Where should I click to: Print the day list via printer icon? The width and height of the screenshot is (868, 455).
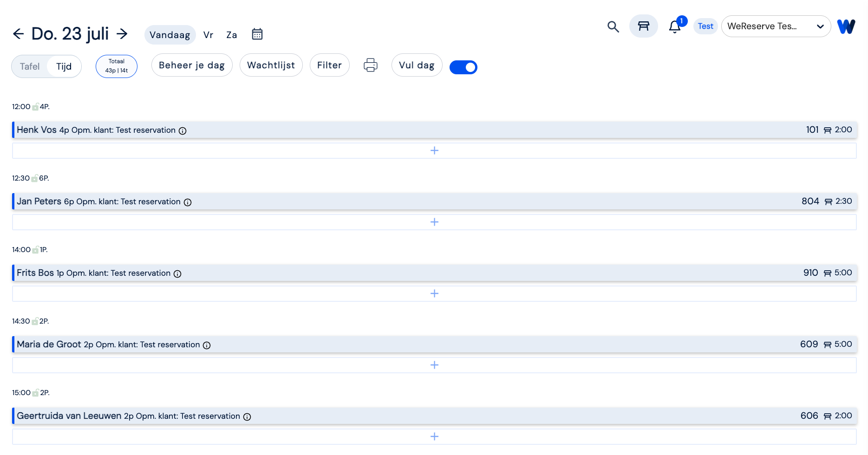(371, 65)
